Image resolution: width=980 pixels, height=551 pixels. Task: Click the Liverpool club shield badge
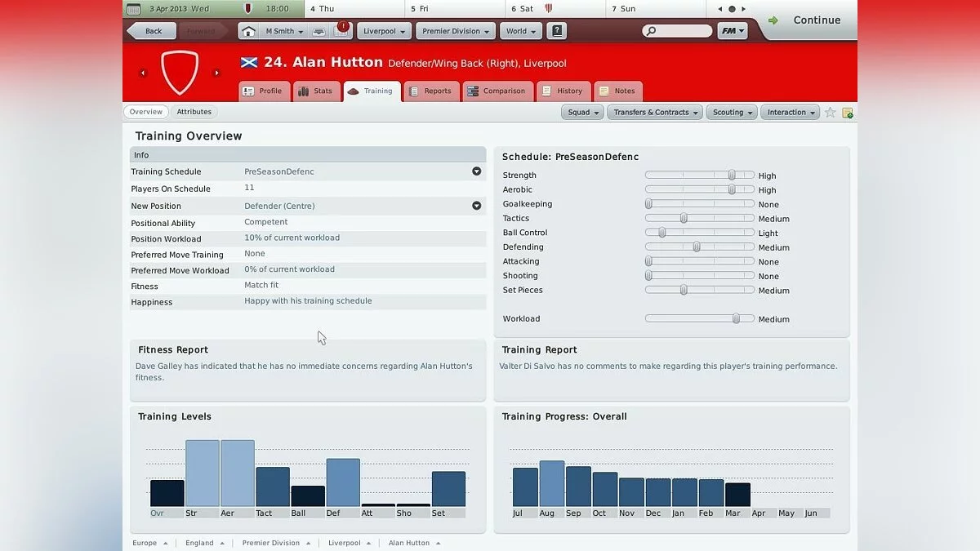pyautogui.click(x=180, y=73)
